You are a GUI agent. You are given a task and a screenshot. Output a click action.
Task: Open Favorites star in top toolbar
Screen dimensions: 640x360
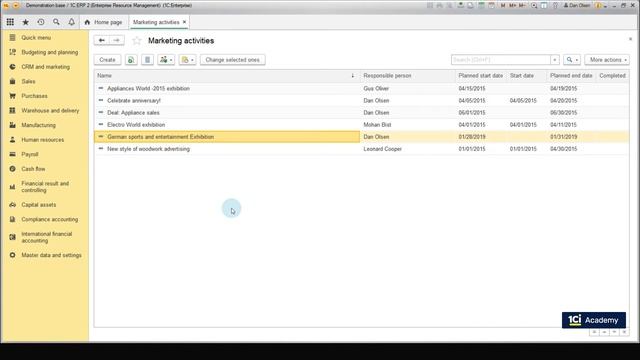pyautogui.click(x=25, y=22)
